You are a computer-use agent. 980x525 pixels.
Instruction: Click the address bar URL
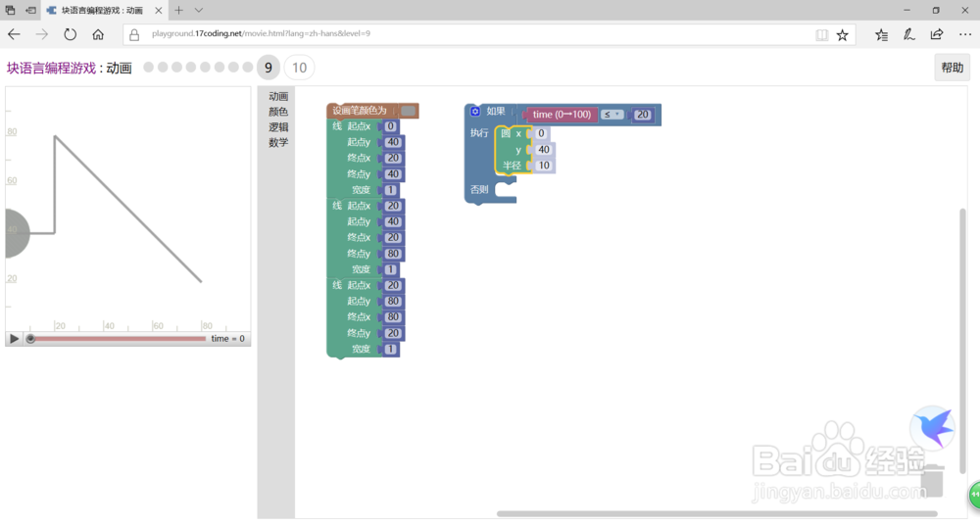click(261, 33)
